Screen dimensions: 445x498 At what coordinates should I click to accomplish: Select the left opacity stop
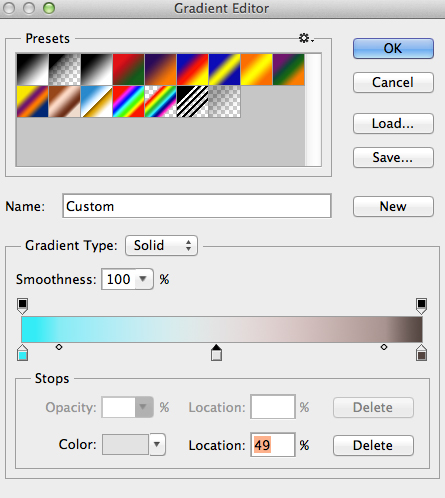[x=22, y=306]
